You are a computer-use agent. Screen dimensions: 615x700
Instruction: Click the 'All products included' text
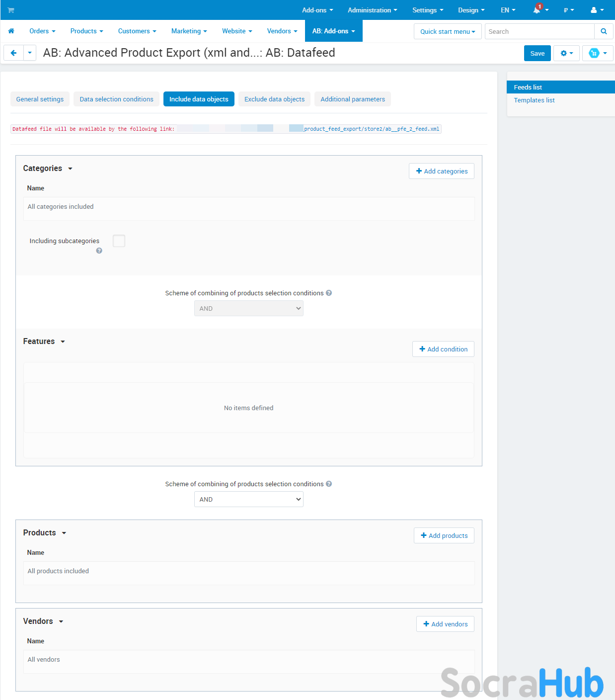click(x=58, y=571)
